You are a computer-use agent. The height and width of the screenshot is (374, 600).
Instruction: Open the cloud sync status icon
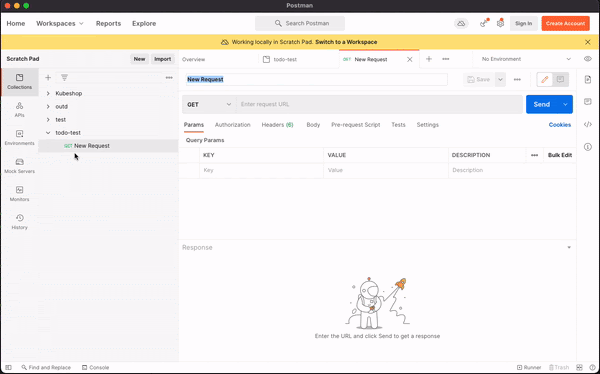pos(461,23)
